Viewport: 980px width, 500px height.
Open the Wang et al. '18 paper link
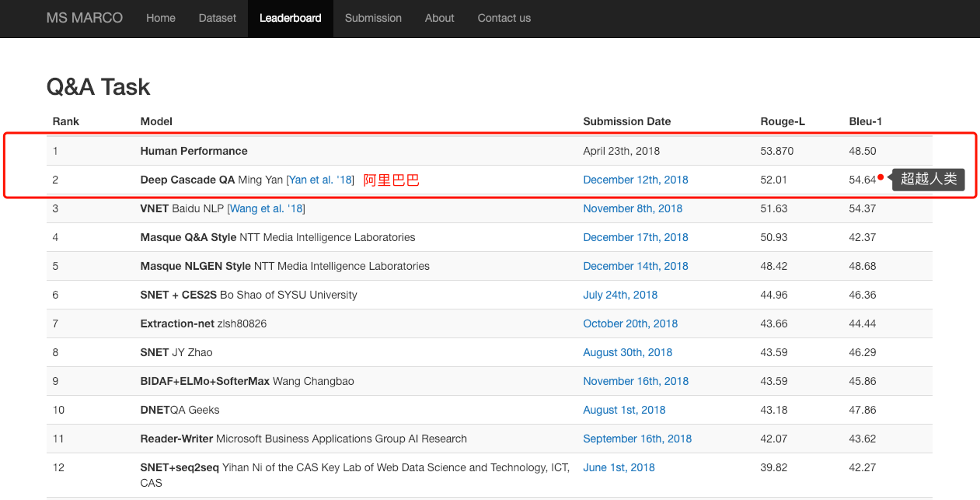[x=266, y=208]
